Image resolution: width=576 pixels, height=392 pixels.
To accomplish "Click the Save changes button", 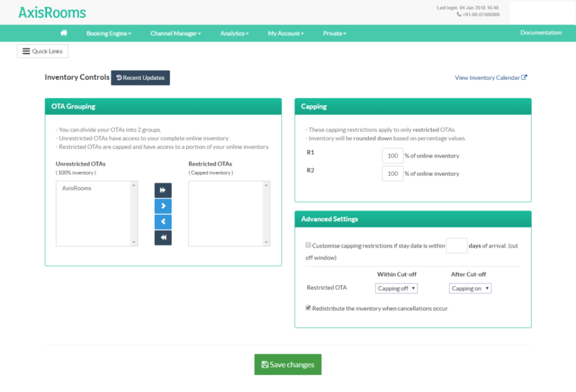I will (288, 364).
